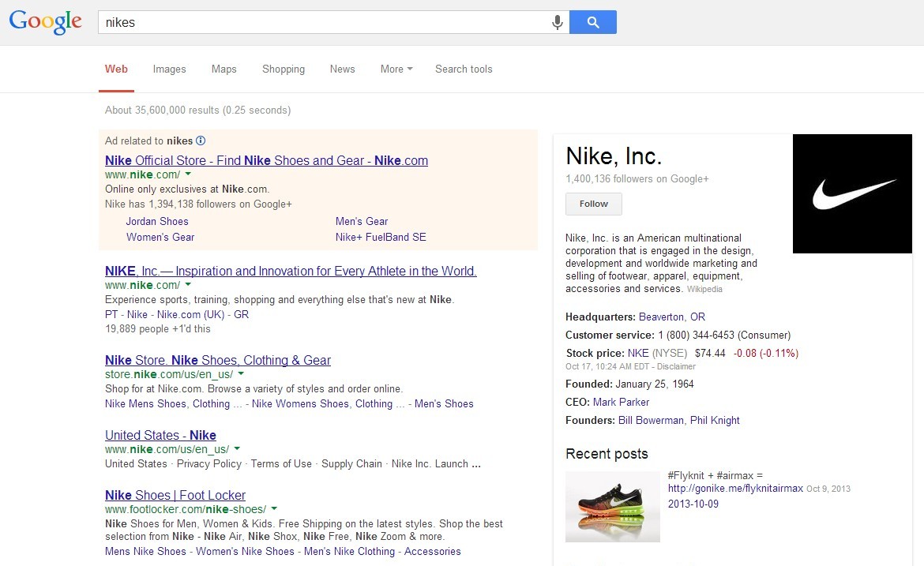The width and height of the screenshot is (924, 566).
Task: Click the blue search magnifier button
Action: point(593,22)
